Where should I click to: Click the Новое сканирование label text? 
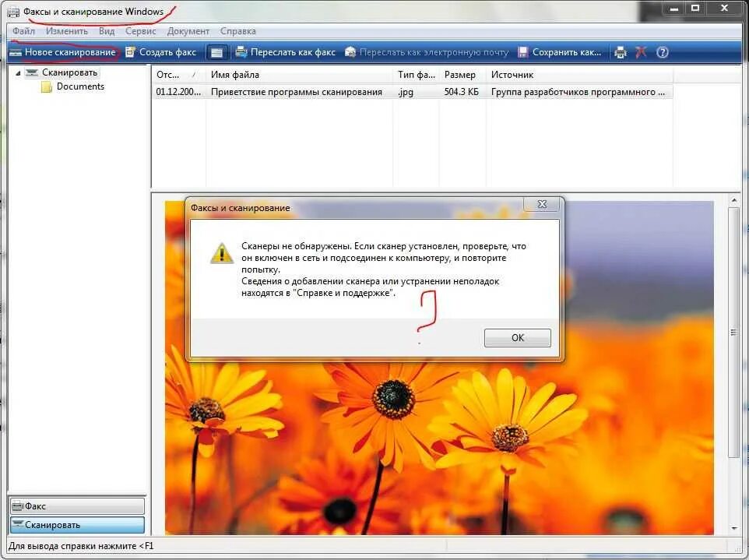[x=70, y=52]
